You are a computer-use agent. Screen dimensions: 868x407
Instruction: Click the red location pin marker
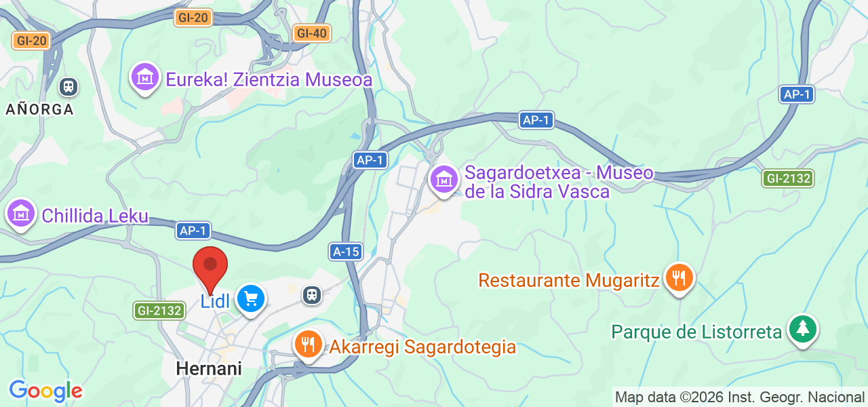210,270
